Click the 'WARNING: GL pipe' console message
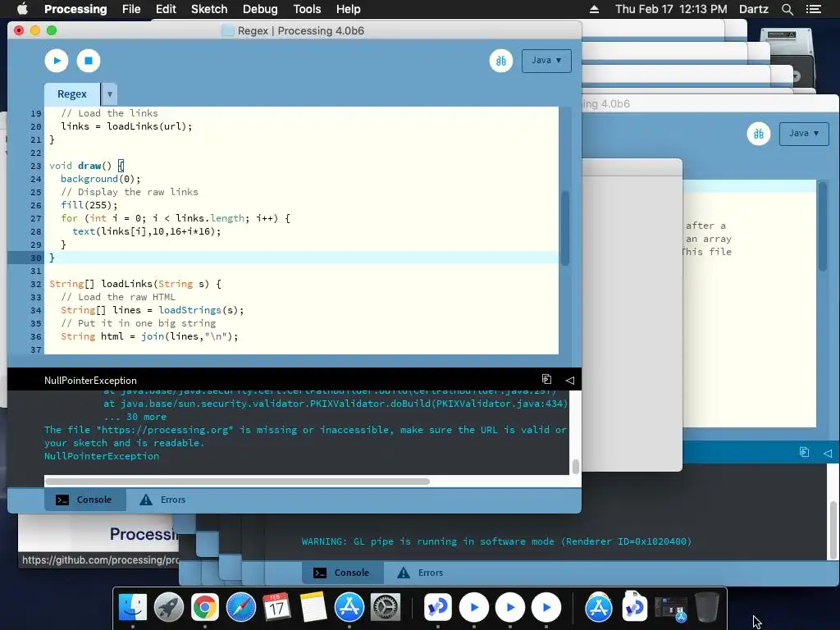840x630 pixels. point(496,541)
